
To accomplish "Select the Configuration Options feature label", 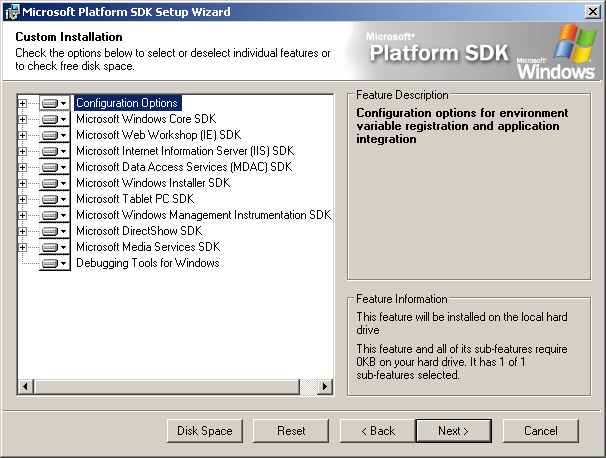I will tap(127, 103).
